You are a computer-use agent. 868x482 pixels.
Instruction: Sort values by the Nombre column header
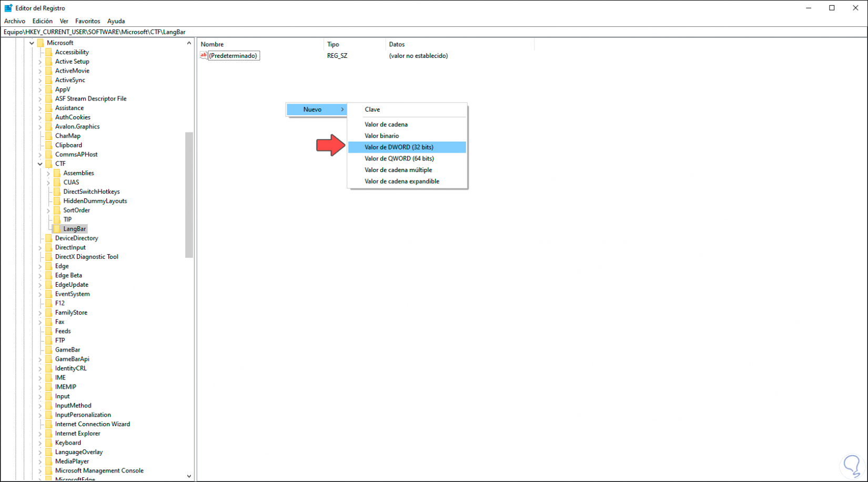[x=260, y=44]
